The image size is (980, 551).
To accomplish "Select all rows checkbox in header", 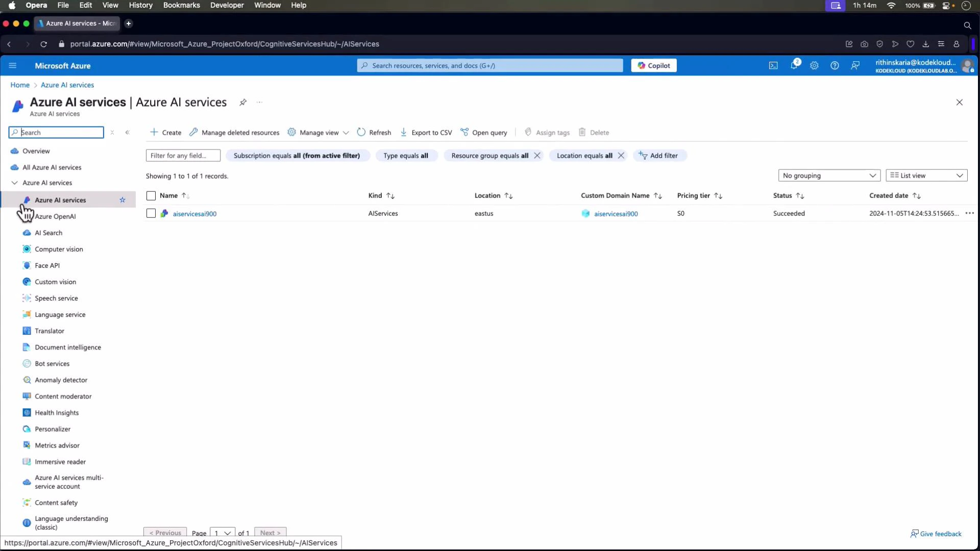I will coord(151,196).
